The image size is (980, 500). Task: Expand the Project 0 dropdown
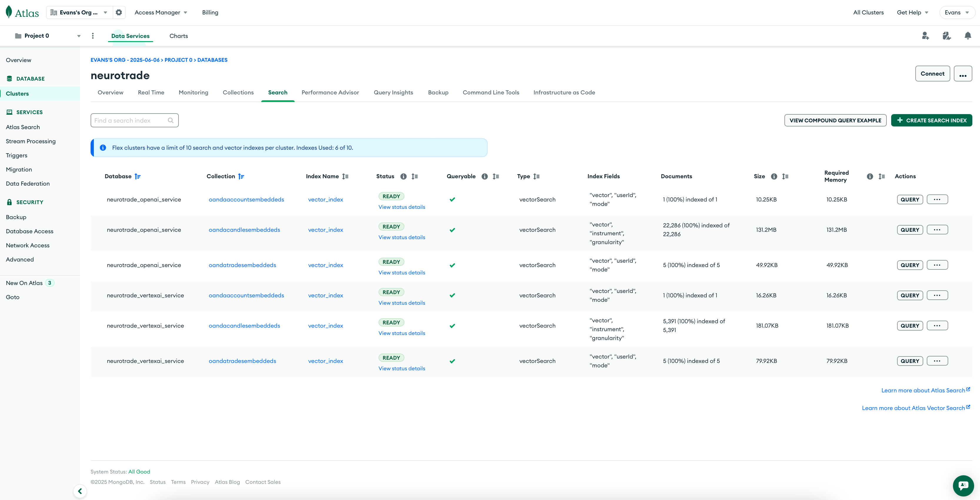(x=79, y=36)
